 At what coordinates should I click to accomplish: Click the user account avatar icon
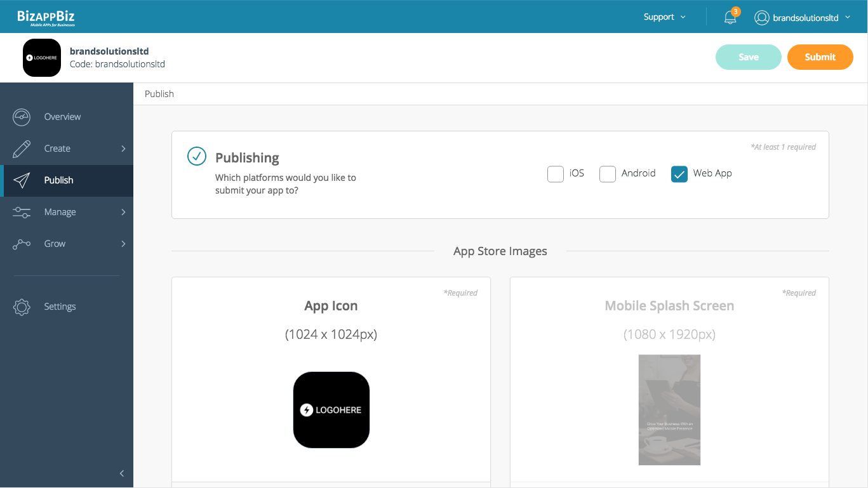[x=761, y=18]
